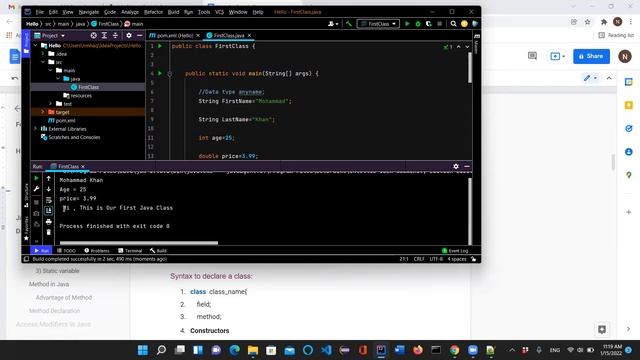Viewport: 640px width, 360px height.
Task: Open the VCS menu
Action: click(219, 12)
